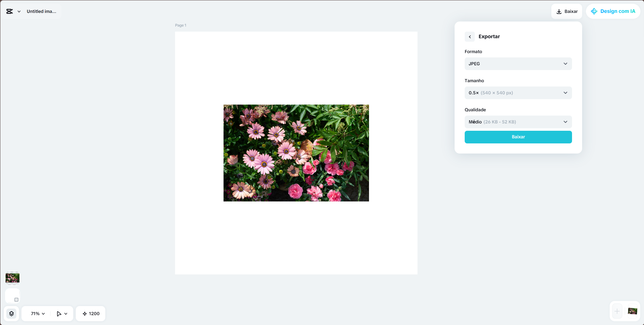Open the Layers icon in bottom toolbar
This screenshot has width=644, height=325.
click(x=12, y=313)
